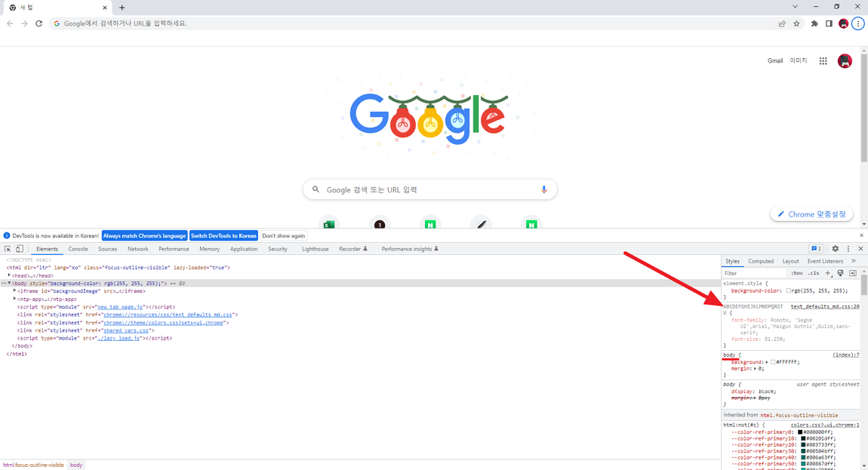Click the search magnifier icon in Google box

[315, 189]
